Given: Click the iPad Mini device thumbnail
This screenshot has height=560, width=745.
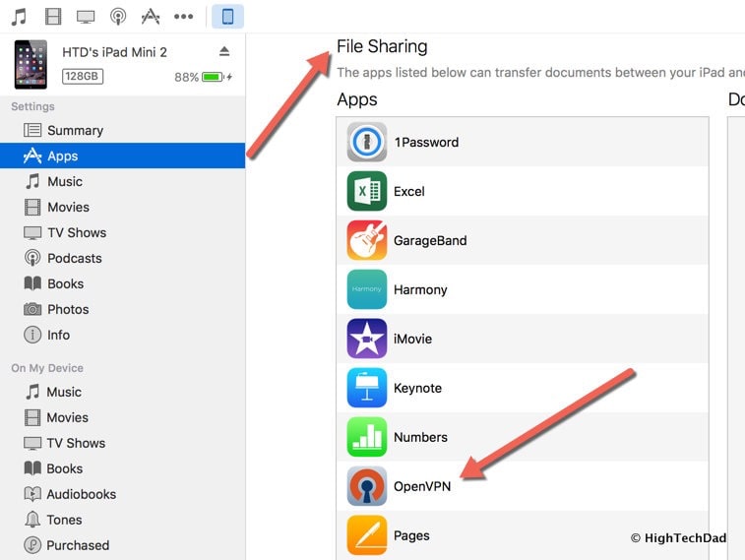Looking at the screenshot, I should [31, 65].
